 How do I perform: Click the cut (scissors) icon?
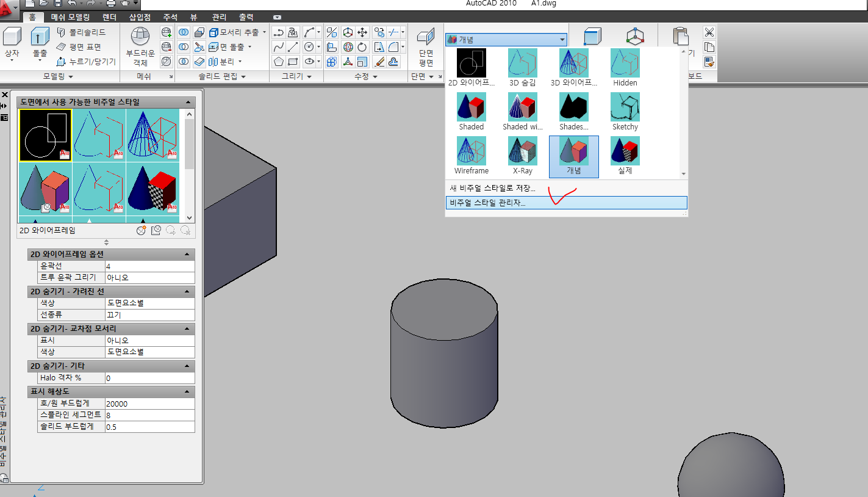click(x=709, y=32)
